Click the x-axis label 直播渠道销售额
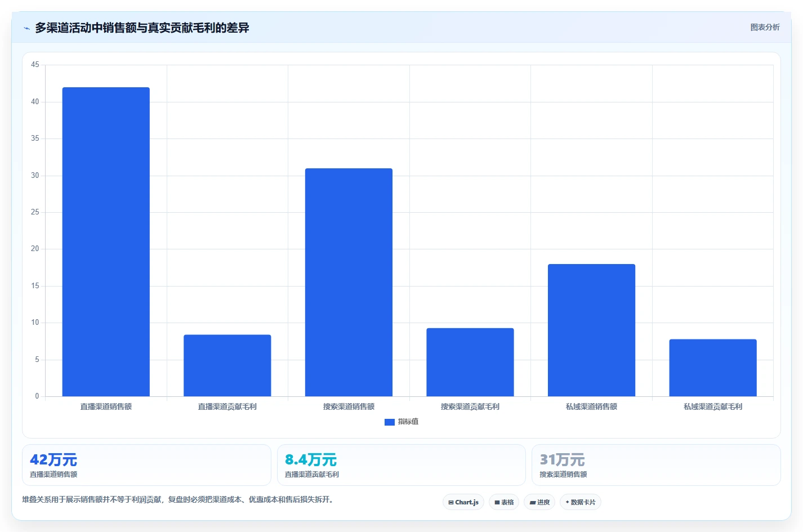The height and width of the screenshot is (532, 803). (106, 406)
